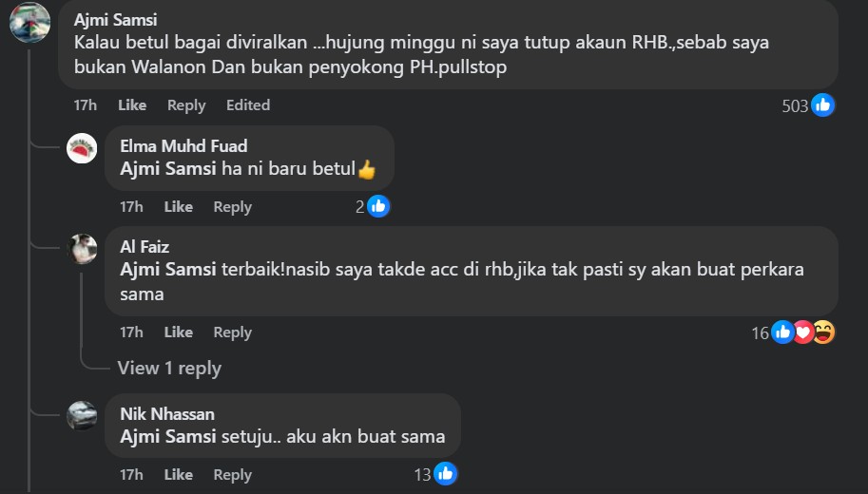Open Elma Muhd Fuad's avatar

coord(82,148)
